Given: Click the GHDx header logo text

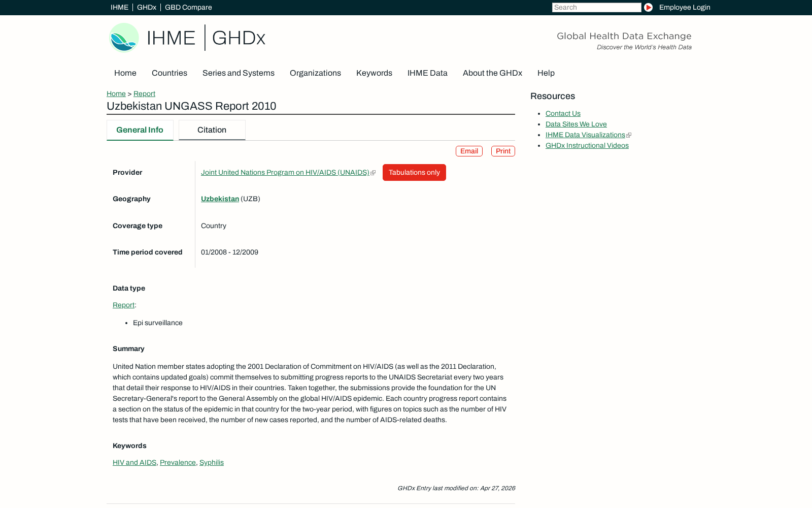Looking at the screenshot, I should (x=239, y=38).
